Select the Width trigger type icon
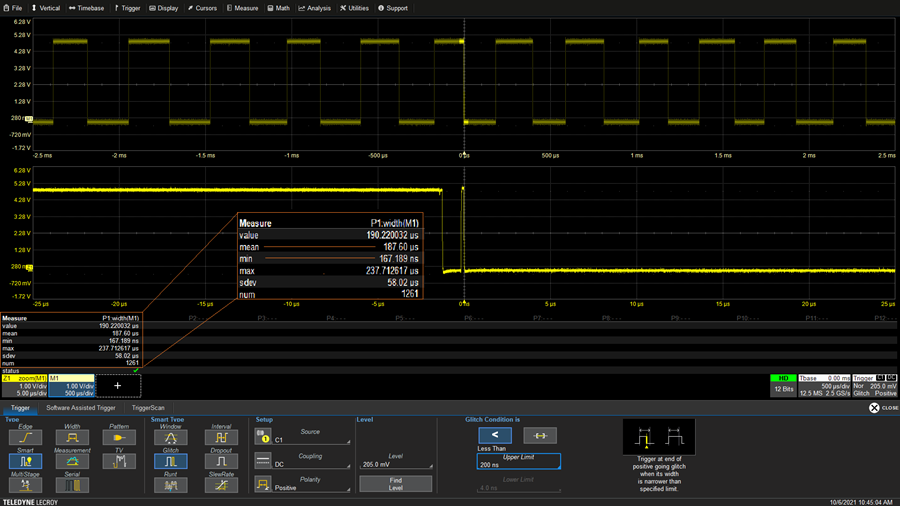 72,437
